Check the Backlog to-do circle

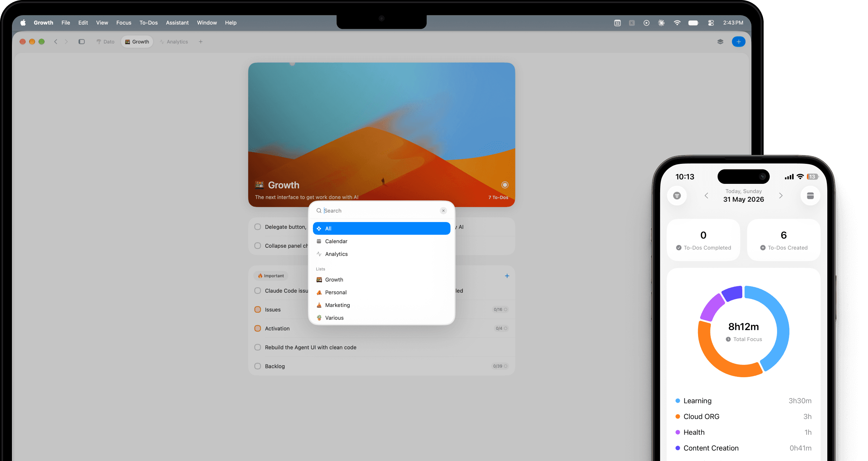click(258, 366)
